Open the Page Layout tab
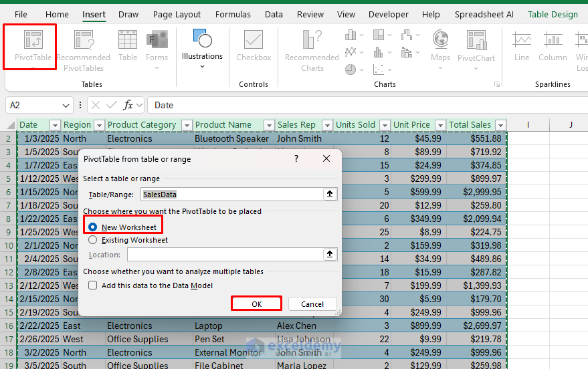 (177, 14)
